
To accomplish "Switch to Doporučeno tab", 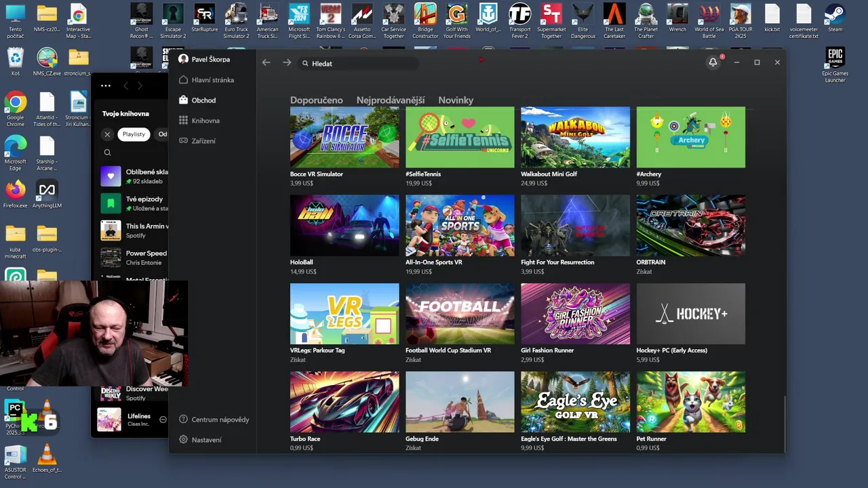I will [x=317, y=100].
